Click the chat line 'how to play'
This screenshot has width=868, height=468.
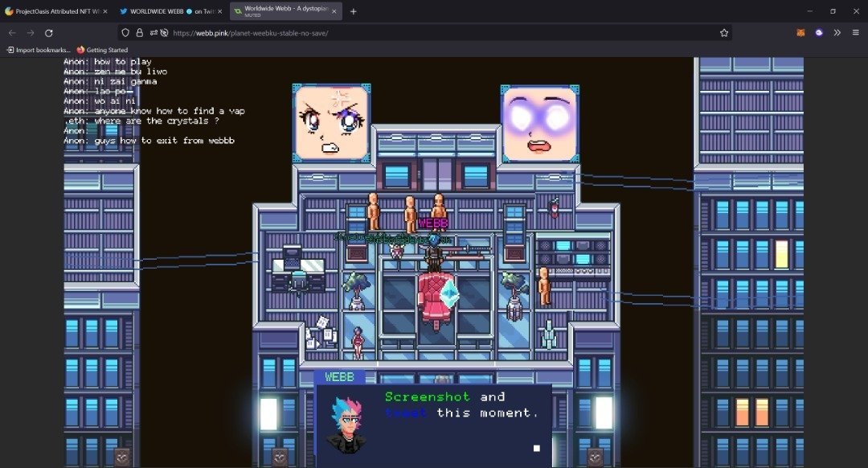point(108,61)
